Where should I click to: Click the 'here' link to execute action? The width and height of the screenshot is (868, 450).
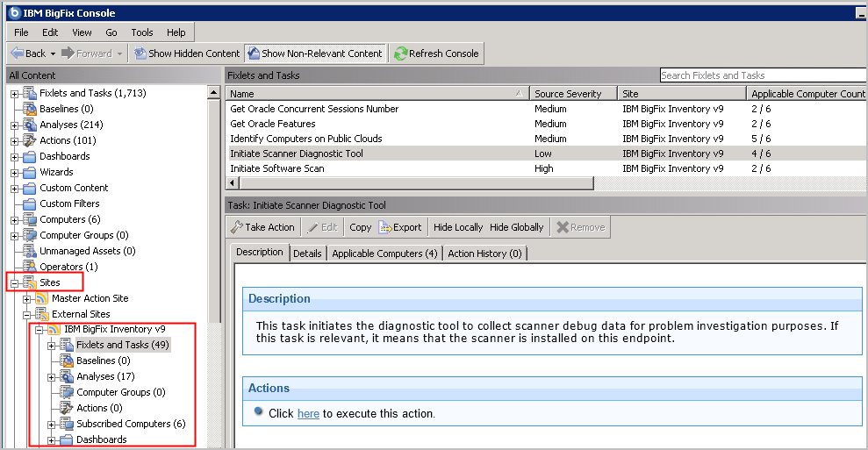click(308, 414)
